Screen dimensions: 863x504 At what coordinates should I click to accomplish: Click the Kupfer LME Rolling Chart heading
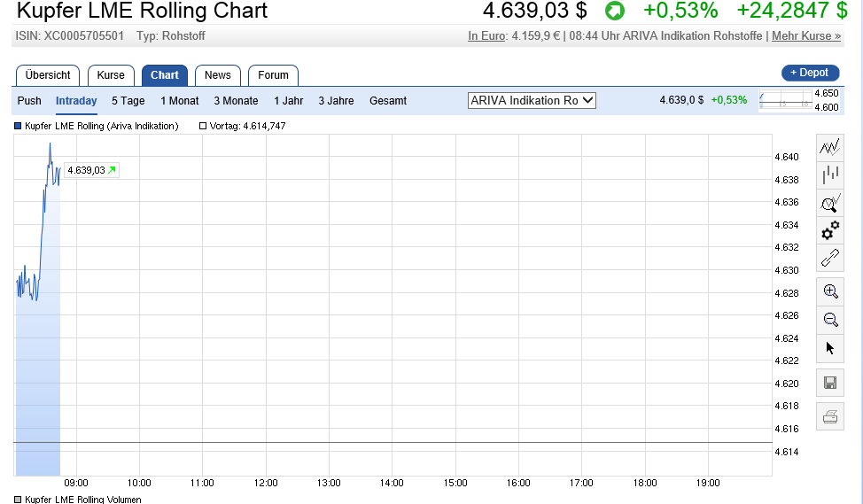(x=142, y=11)
